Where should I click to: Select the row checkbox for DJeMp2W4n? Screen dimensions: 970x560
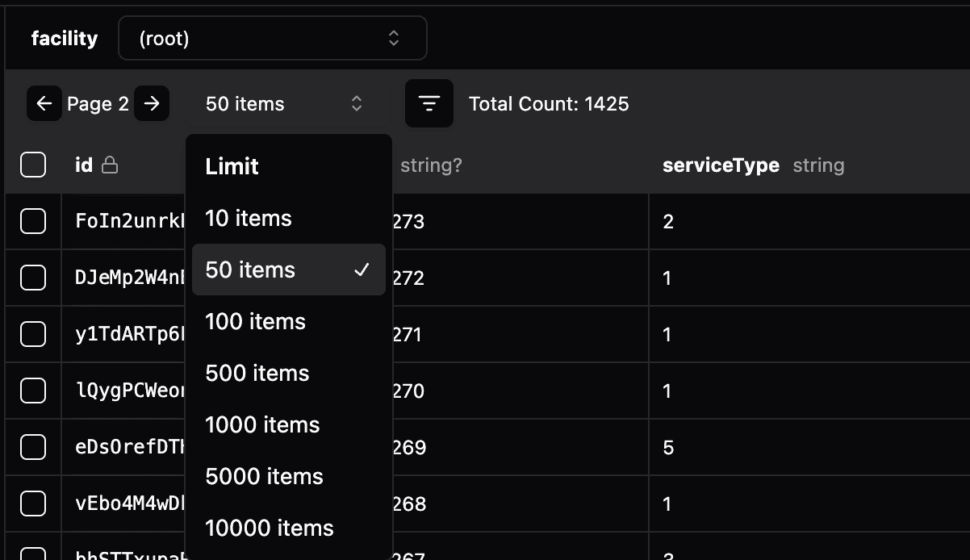(33, 278)
